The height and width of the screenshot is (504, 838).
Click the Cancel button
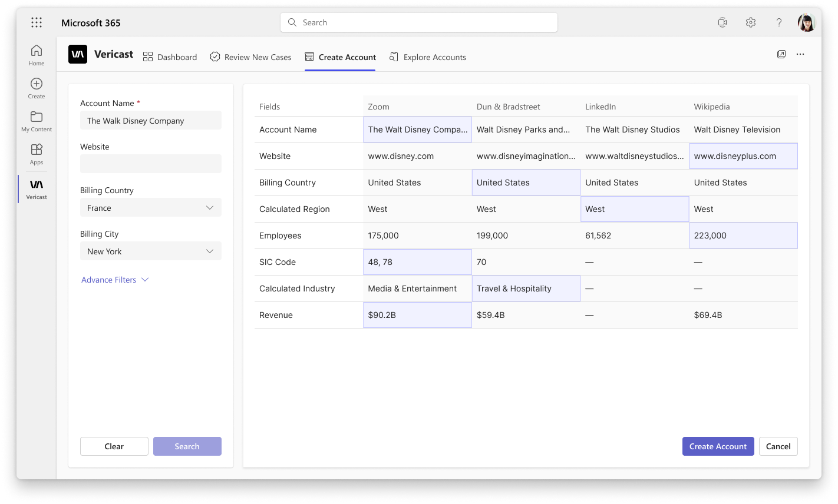click(x=778, y=446)
